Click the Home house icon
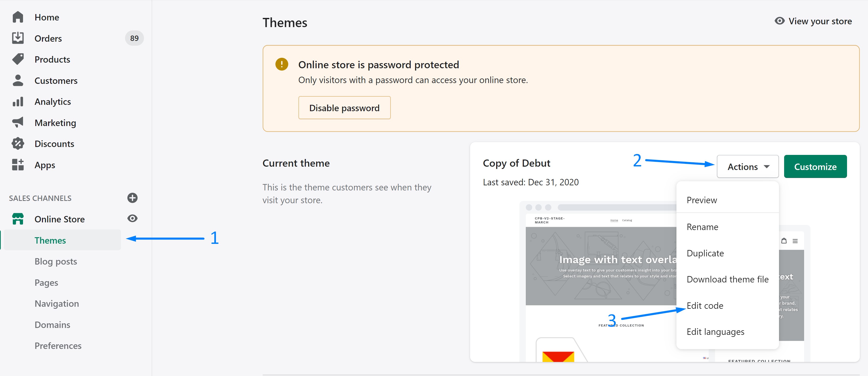868x376 pixels. [18, 17]
